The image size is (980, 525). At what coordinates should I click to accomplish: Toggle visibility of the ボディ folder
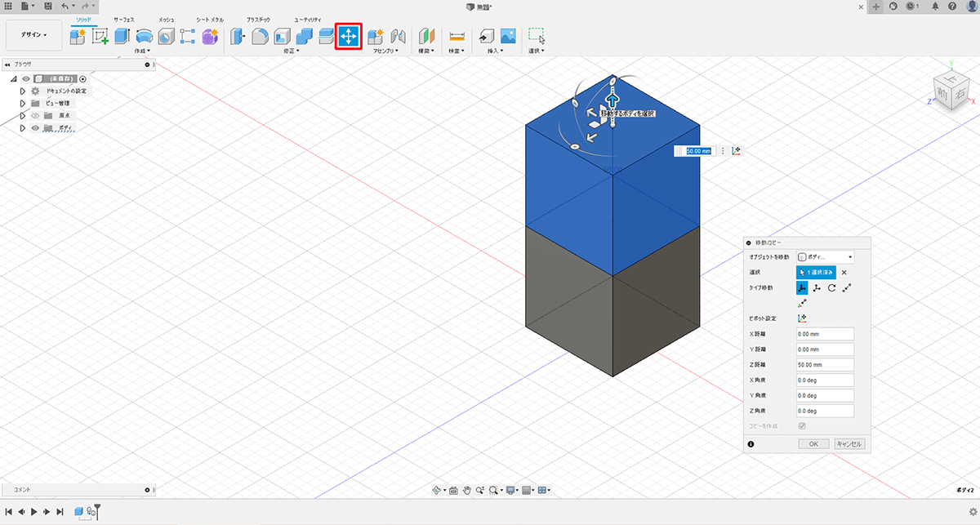click(x=35, y=128)
